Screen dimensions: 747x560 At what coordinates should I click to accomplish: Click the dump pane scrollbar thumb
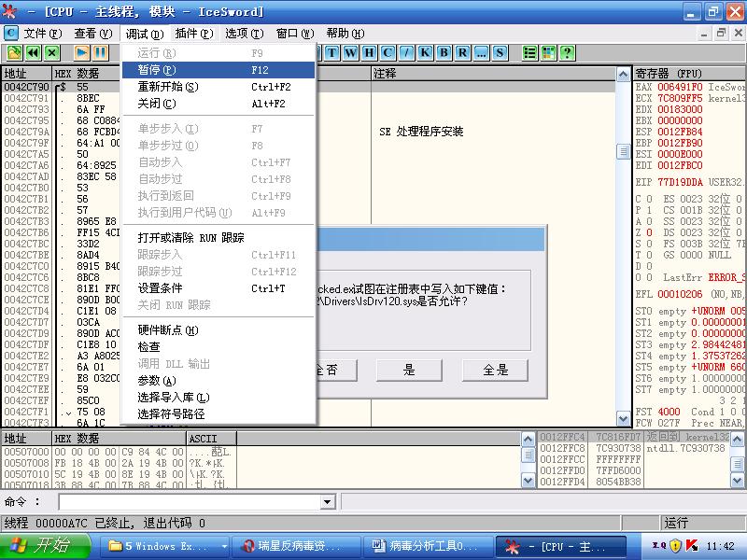click(528, 455)
